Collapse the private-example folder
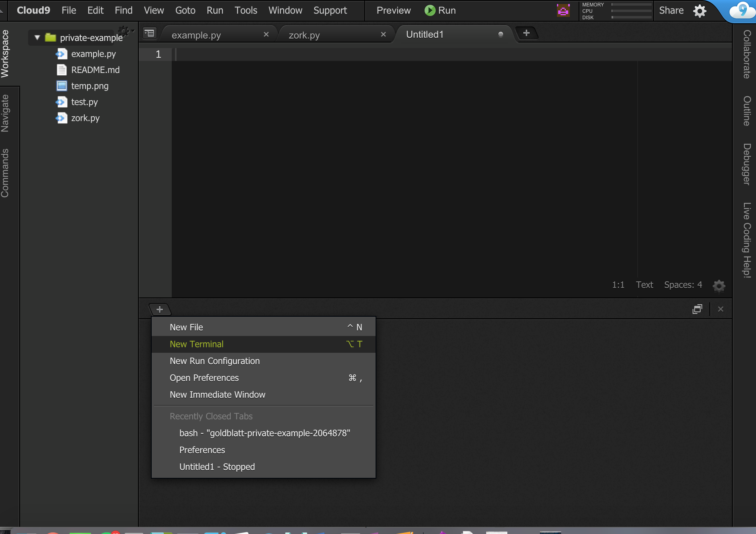The width and height of the screenshot is (756, 534). coord(37,38)
